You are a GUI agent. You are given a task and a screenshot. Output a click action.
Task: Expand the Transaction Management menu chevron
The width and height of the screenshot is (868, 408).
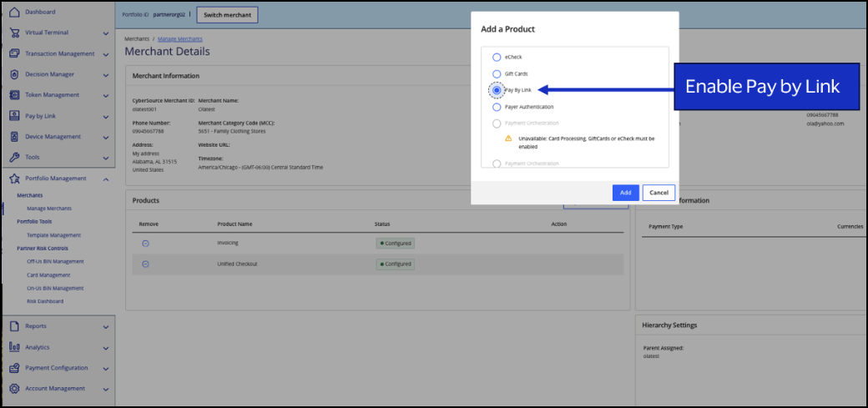[106, 54]
